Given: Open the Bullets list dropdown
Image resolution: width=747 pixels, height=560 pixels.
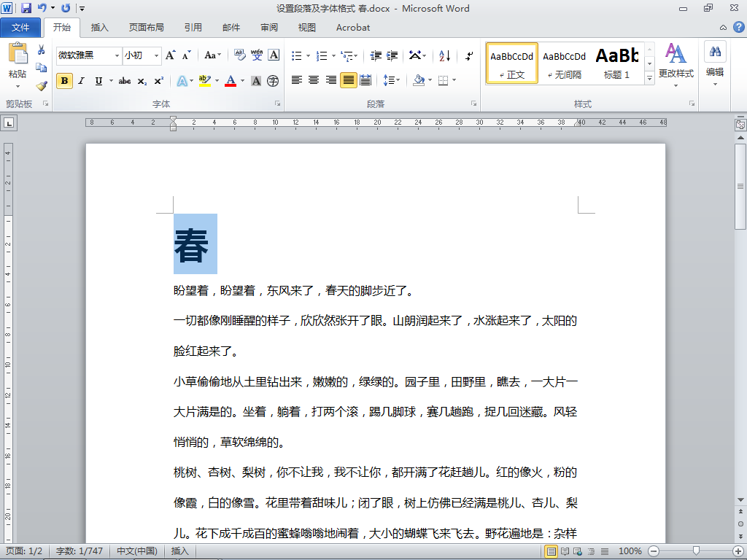Looking at the screenshot, I should (309, 55).
